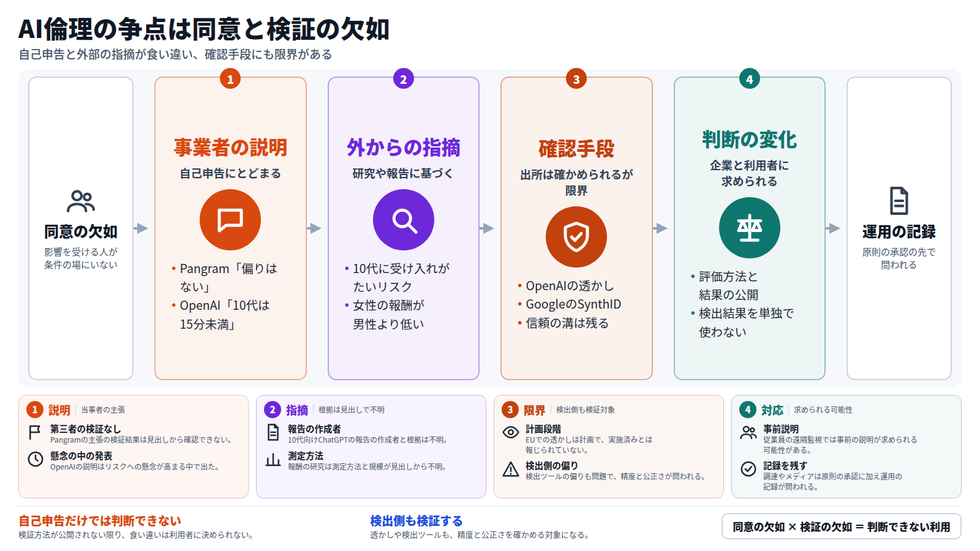Click the text 影響を受ける人が条件の場にいない

[81, 258]
